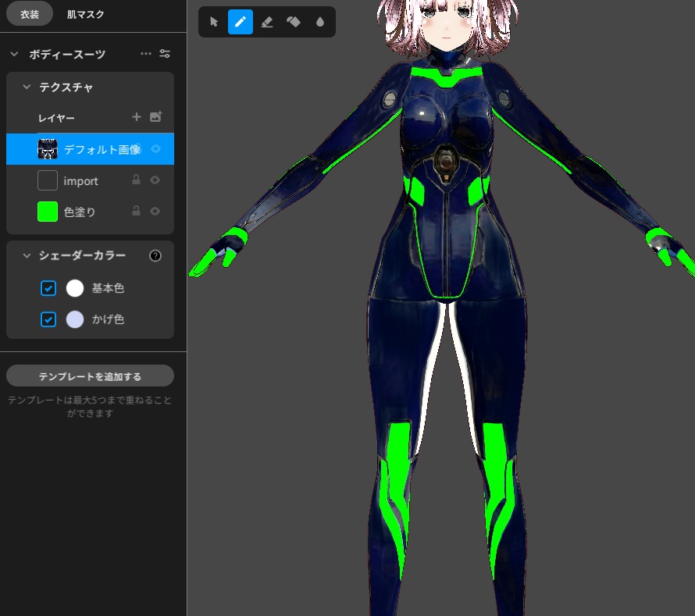
Task: Hide the import layer
Action: (155, 180)
